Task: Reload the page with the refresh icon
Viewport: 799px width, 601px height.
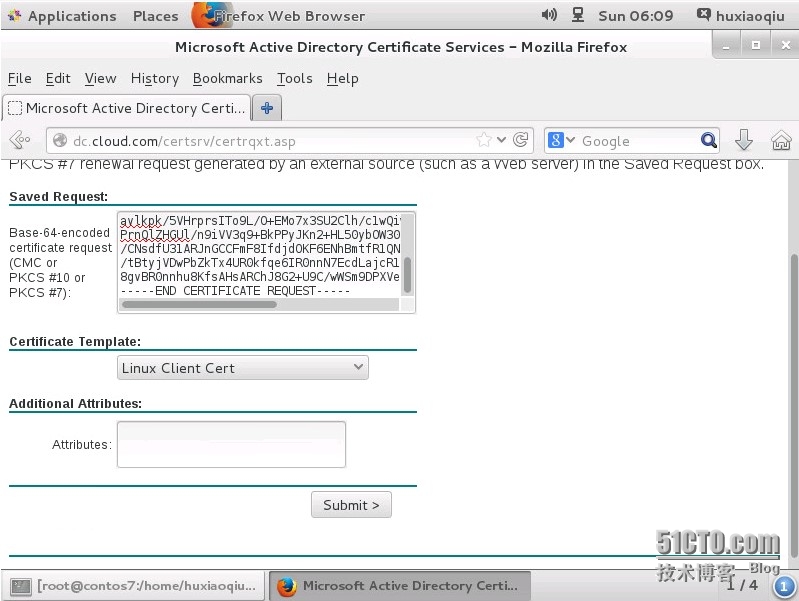Action: tap(521, 140)
